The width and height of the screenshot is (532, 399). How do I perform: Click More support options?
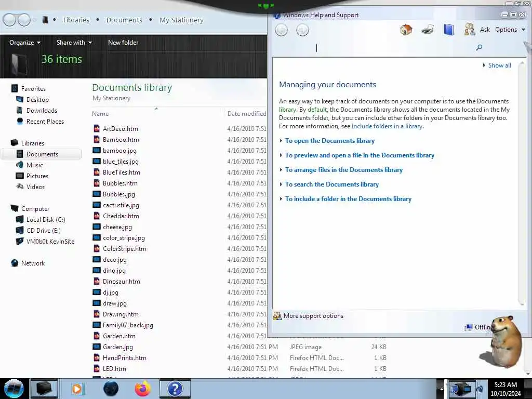pyautogui.click(x=313, y=316)
